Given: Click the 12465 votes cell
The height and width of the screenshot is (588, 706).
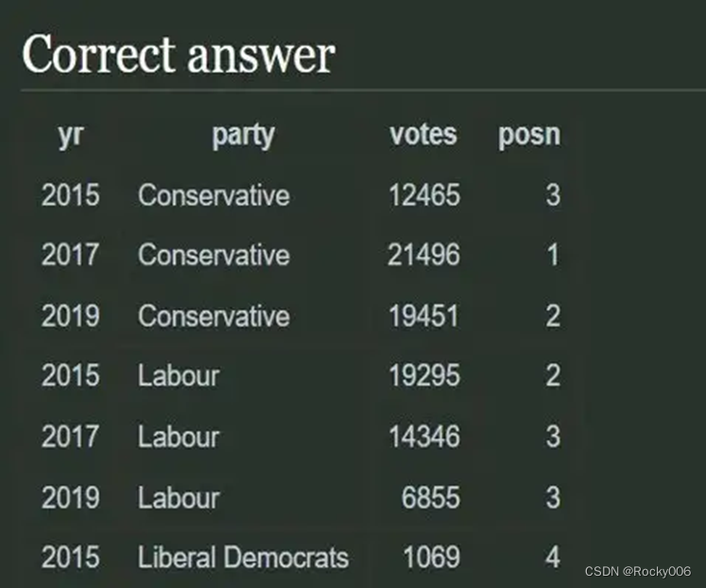Looking at the screenshot, I should pyautogui.click(x=424, y=195).
